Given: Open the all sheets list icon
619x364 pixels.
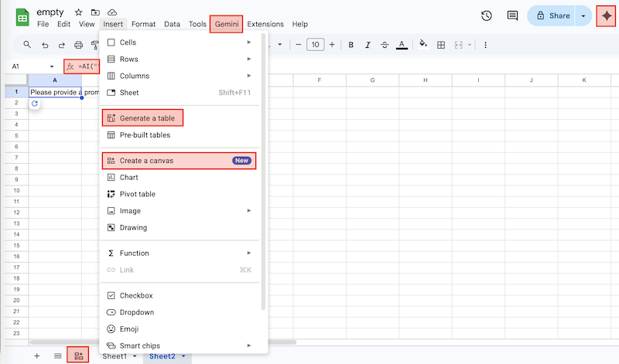Looking at the screenshot, I should point(57,356).
